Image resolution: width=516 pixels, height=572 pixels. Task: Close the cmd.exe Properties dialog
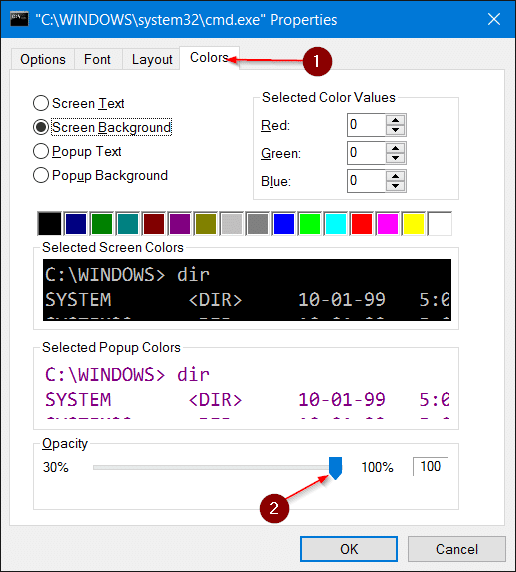click(x=494, y=19)
